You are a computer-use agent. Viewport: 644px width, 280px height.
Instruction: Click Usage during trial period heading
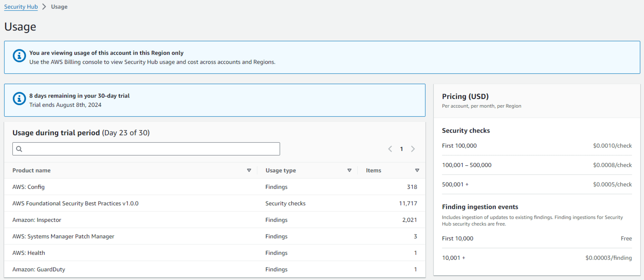click(x=81, y=133)
